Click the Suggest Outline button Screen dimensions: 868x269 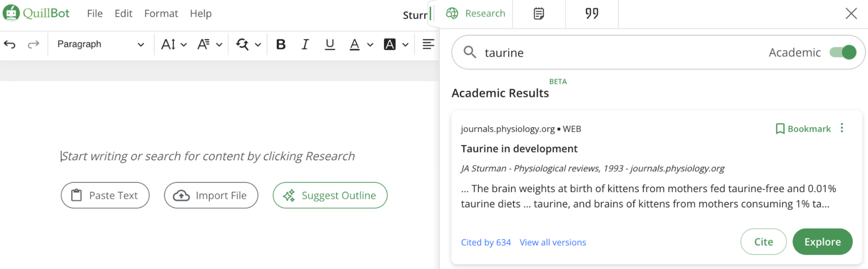click(x=330, y=196)
